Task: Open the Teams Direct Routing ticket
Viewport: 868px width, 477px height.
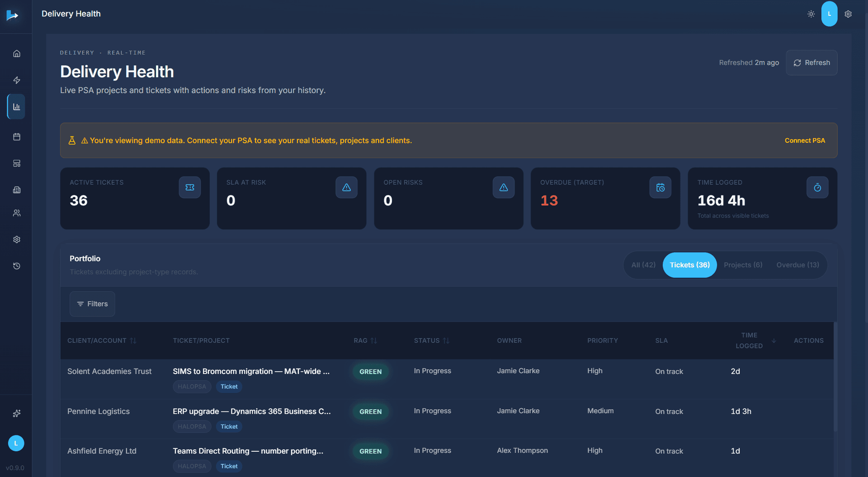Action: (x=248, y=451)
